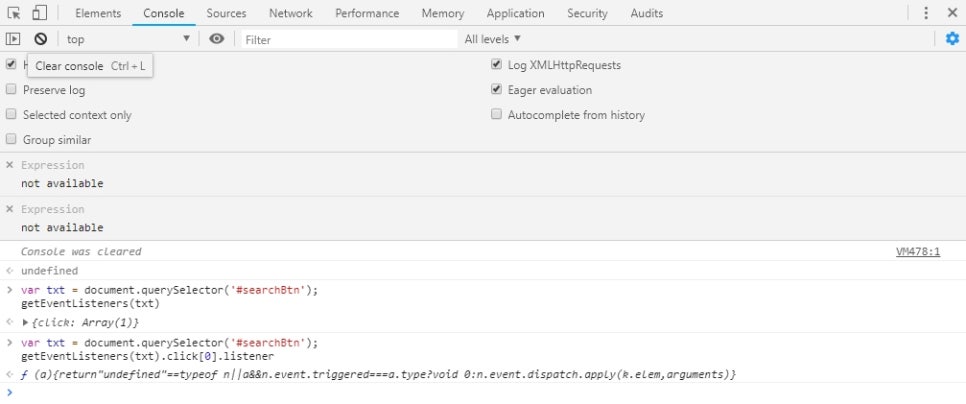The height and width of the screenshot is (404, 966).
Task: Switch to the Elements tab
Action: 98,13
